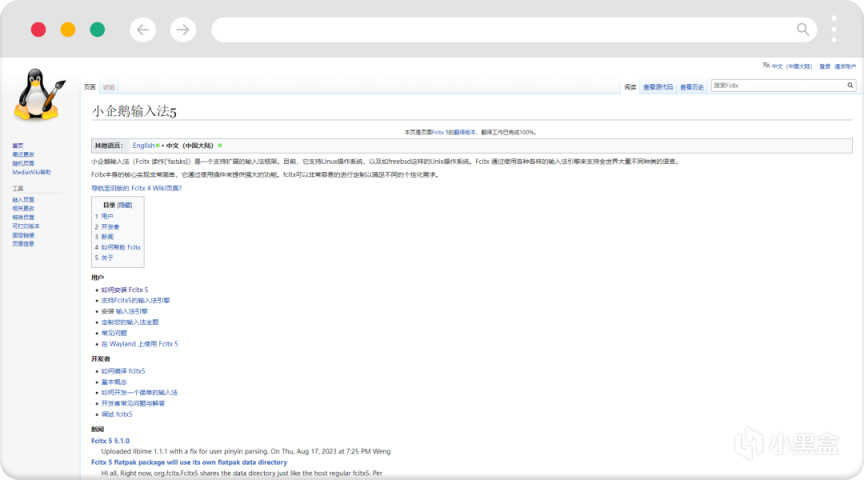Click the red close window button

point(38,29)
